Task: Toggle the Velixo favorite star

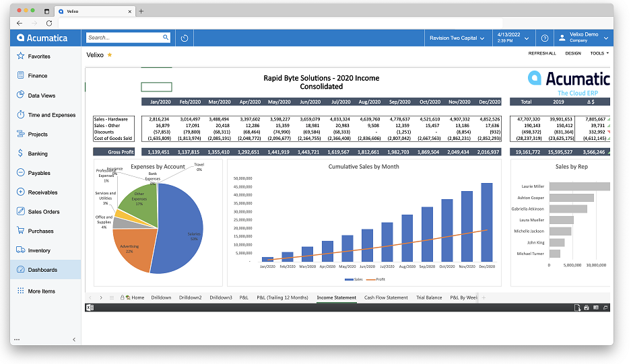Action: point(110,54)
